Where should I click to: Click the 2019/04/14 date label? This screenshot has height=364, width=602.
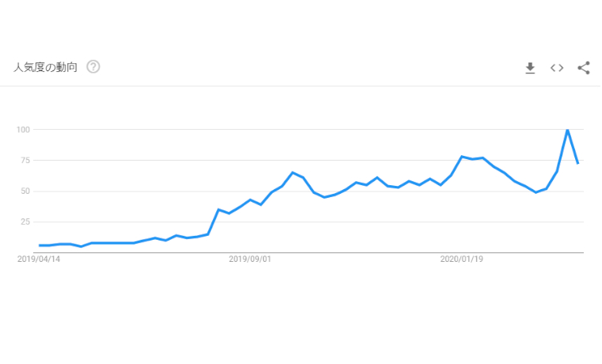pos(39,259)
